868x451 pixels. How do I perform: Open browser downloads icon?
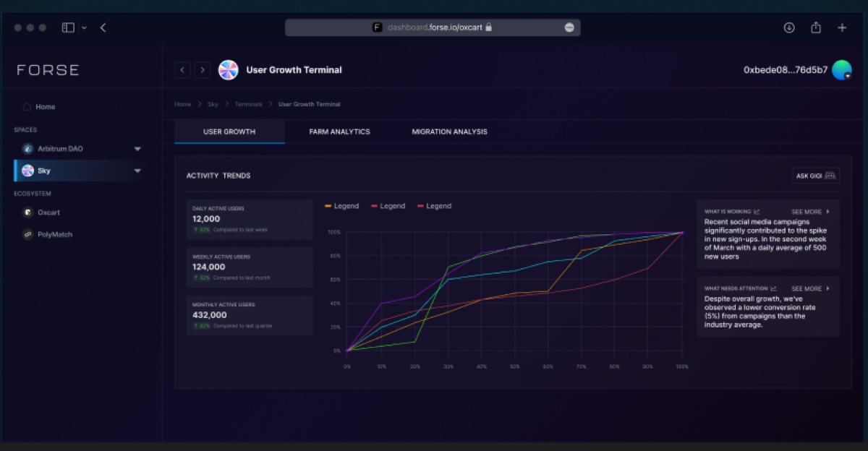789,27
